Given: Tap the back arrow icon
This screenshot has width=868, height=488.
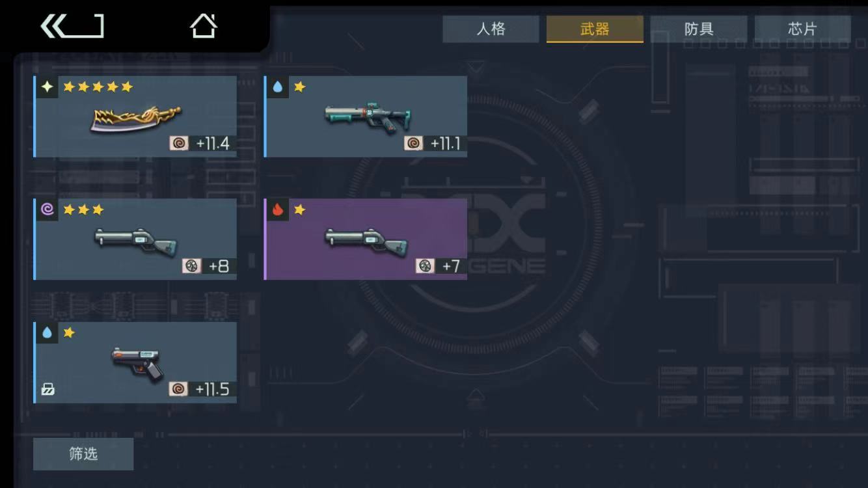Looking at the screenshot, I should coord(72,26).
